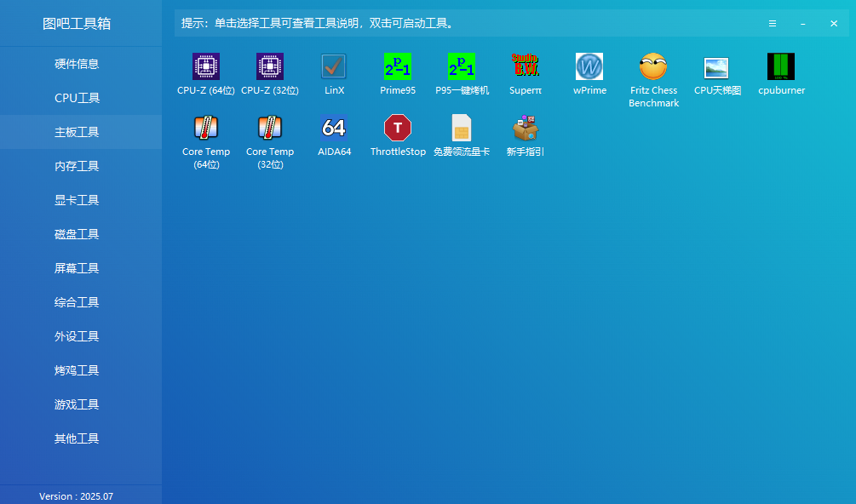Click the LinX checkmark icon
This screenshot has width=856, height=504.
334,66
